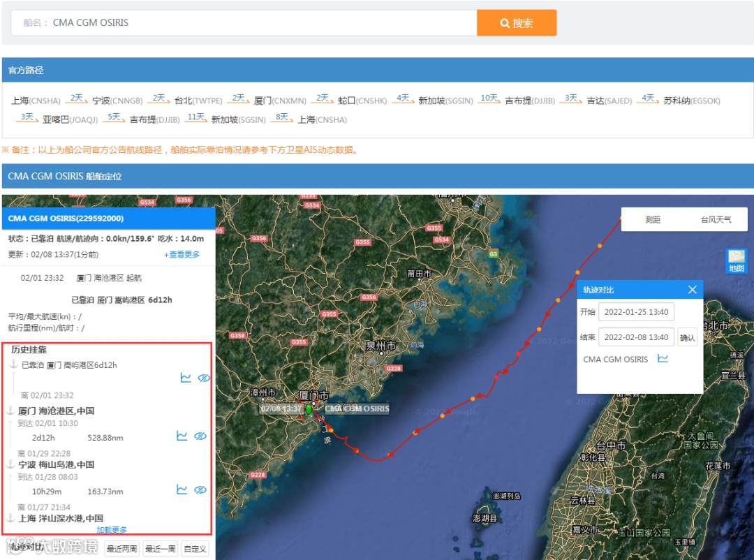Click the 蛇口(CNSHK) port in route
Viewport: 754px width, 560px height.
pos(362,101)
